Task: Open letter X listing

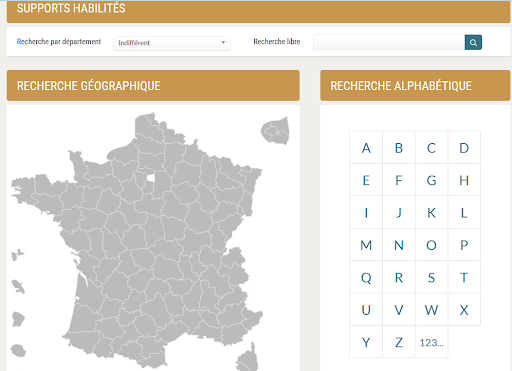Action: 464,309
